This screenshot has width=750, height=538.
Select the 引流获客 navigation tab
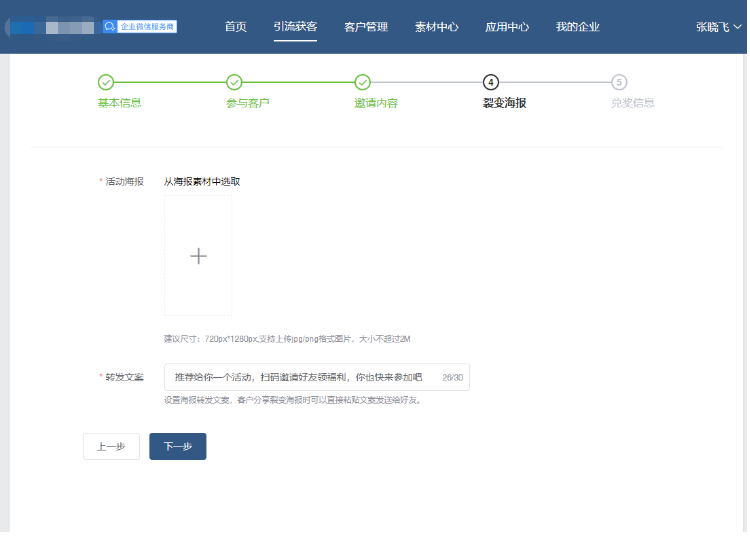click(x=295, y=27)
